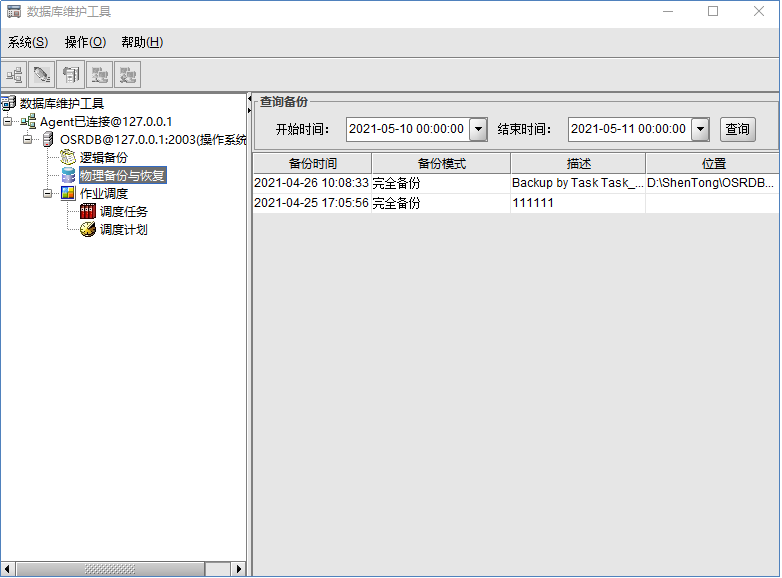This screenshot has height=578, width=782.
Task: Click the app icon in the title bar
Action: coord(13,11)
